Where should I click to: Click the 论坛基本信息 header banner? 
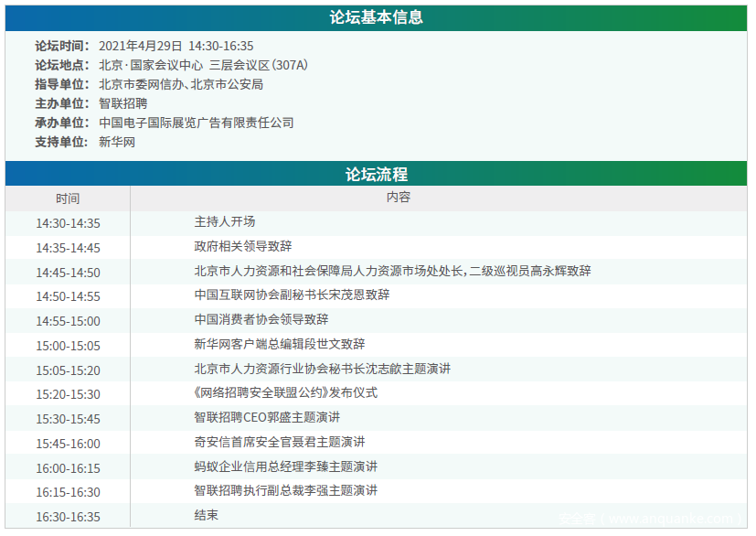pyautogui.click(x=376, y=17)
